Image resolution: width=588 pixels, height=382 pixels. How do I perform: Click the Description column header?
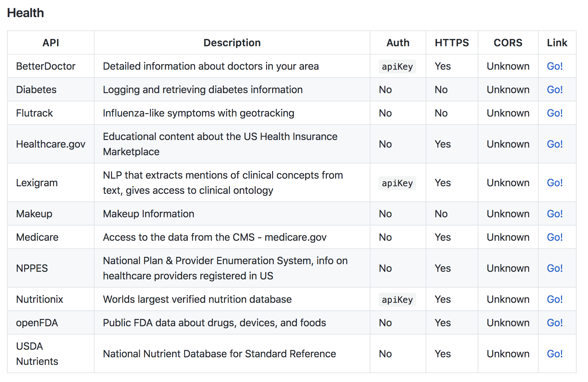point(232,43)
